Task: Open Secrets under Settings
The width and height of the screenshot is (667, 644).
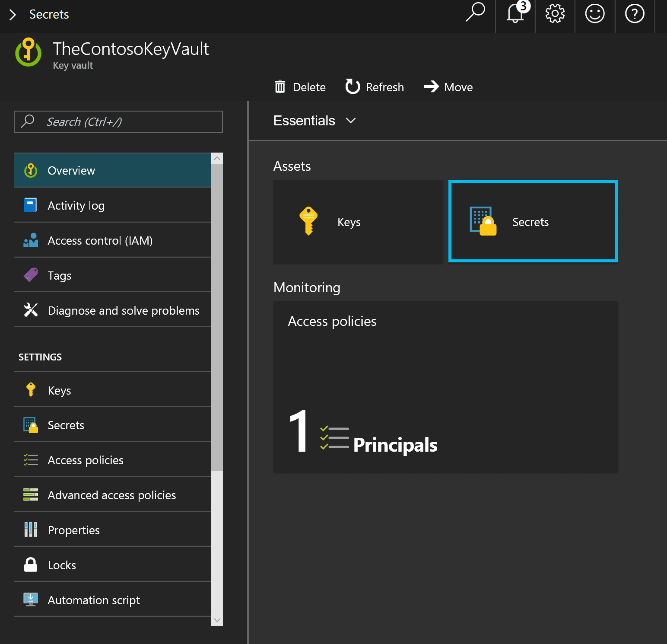Action: pos(112,425)
